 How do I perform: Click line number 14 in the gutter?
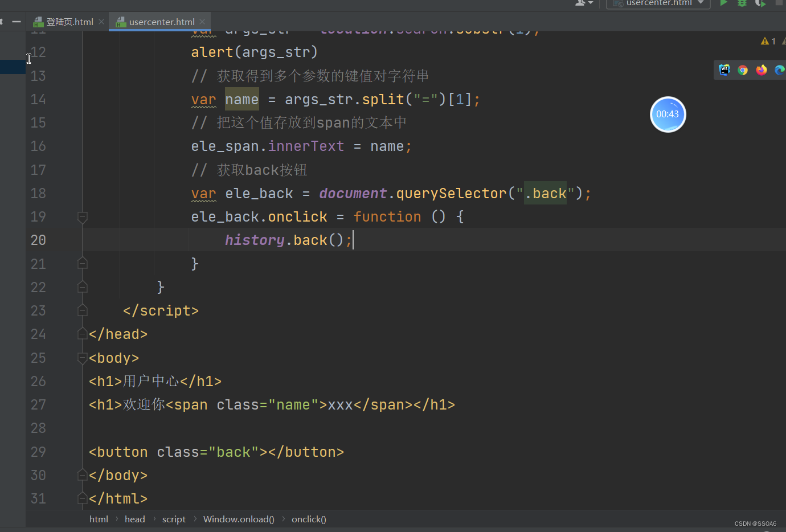(x=38, y=100)
